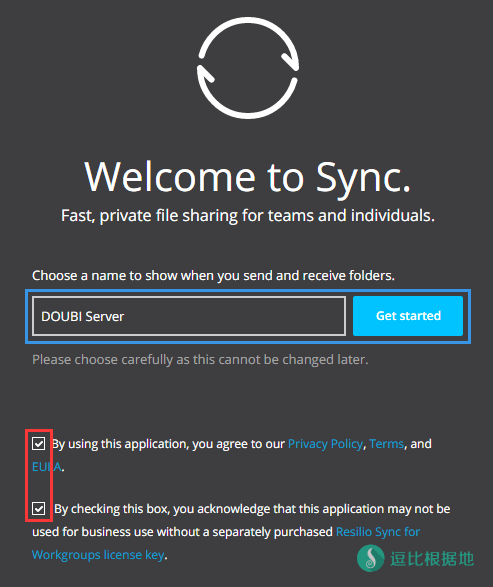Open the EULA link

pos(46,467)
